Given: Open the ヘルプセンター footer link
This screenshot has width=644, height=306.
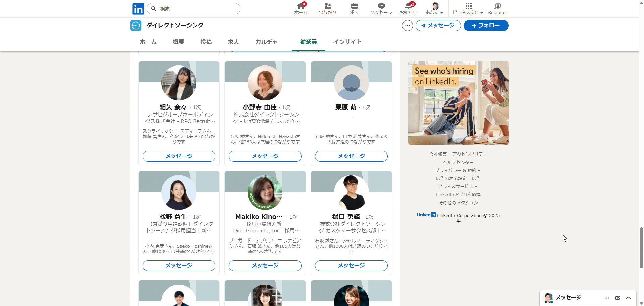Looking at the screenshot, I should (x=458, y=162).
